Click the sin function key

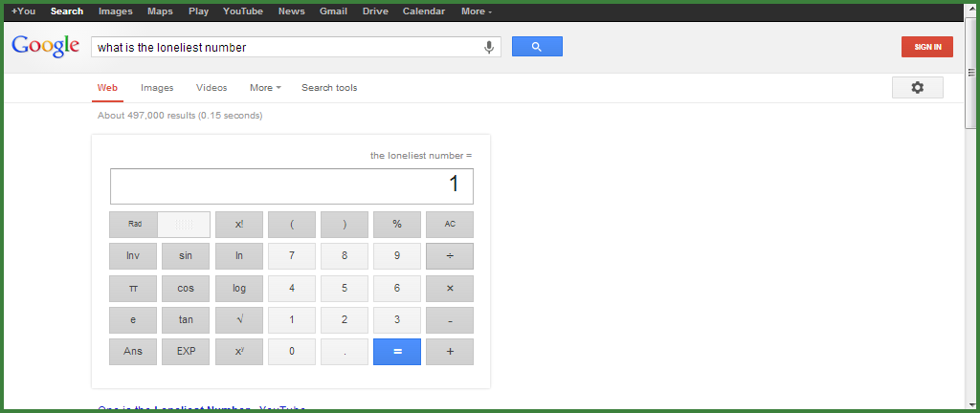point(186,256)
